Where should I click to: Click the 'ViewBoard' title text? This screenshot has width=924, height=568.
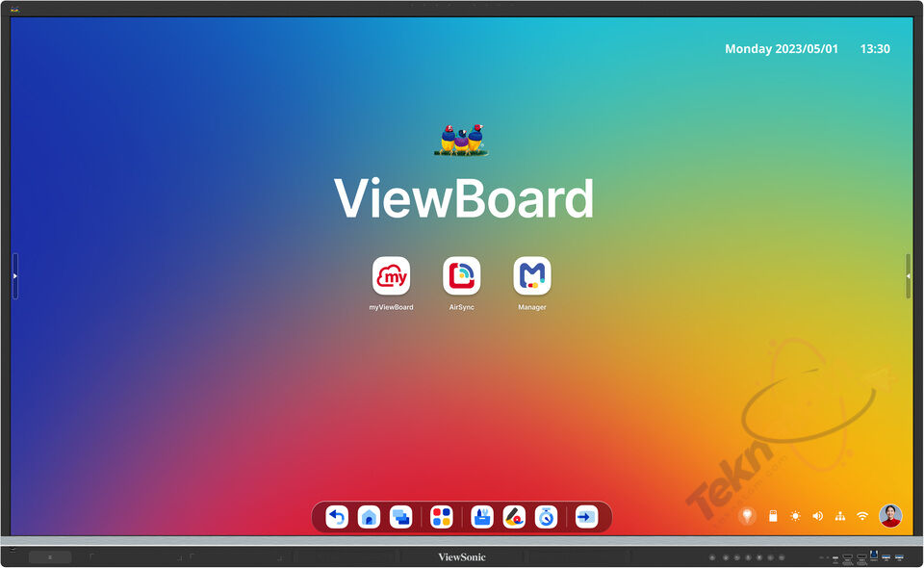tap(464, 198)
